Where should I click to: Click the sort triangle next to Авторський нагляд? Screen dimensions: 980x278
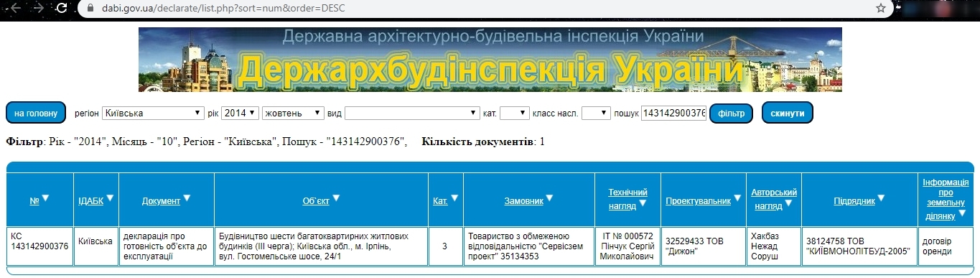coord(788,203)
